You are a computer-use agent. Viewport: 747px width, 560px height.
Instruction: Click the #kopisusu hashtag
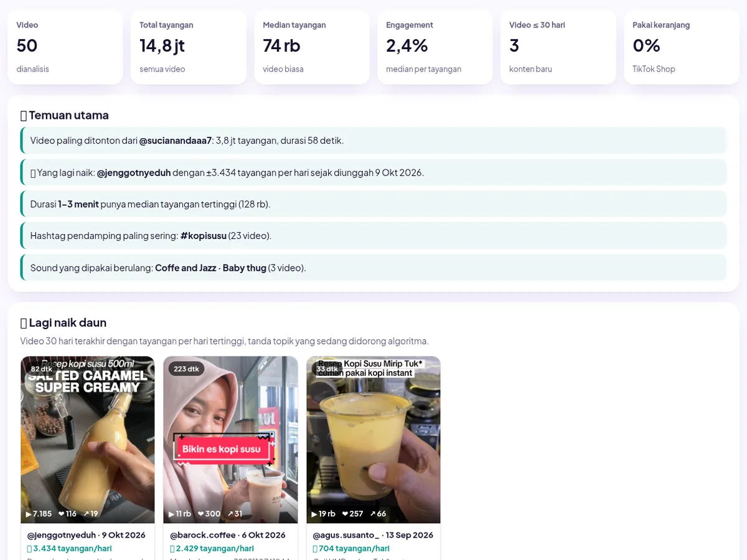click(x=203, y=236)
